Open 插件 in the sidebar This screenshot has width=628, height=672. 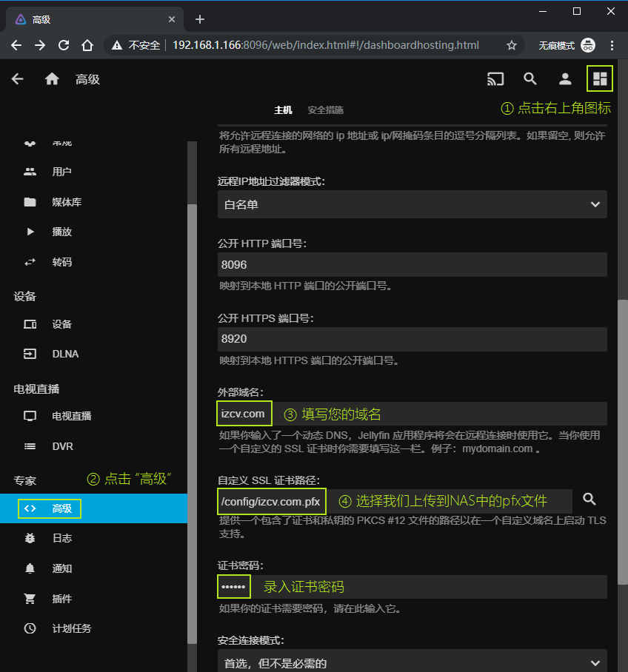tap(62, 599)
